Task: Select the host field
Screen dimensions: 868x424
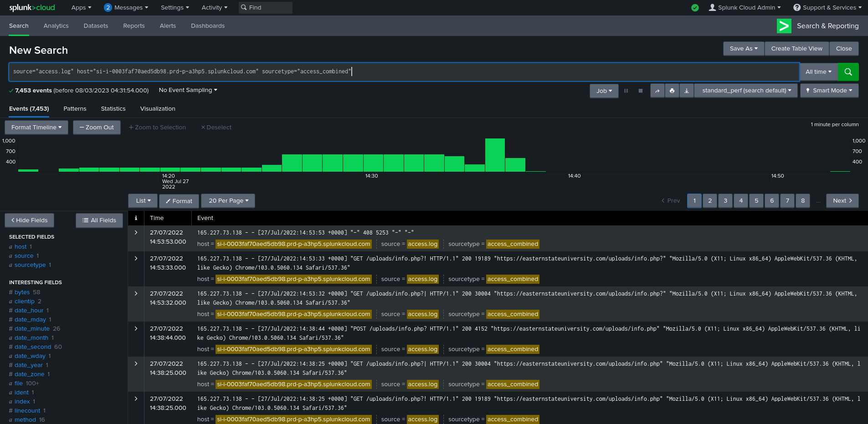Action: (x=21, y=247)
